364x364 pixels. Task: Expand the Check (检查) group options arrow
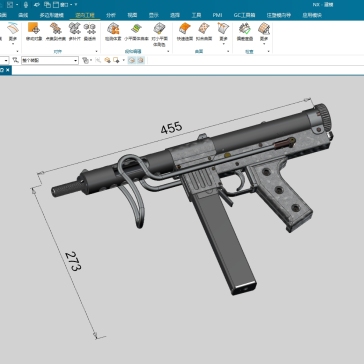[269, 52]
